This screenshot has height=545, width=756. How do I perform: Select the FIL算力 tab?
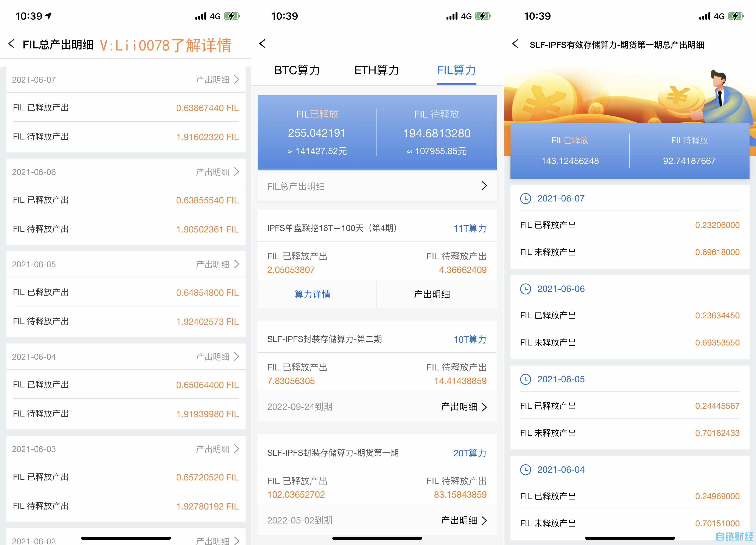pos(456,70)
